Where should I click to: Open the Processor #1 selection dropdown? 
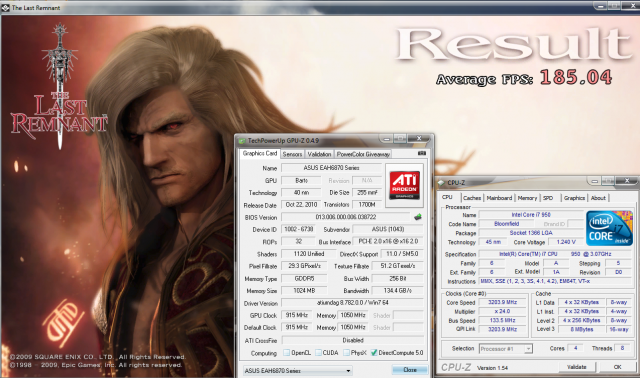[x=505, y=349]
